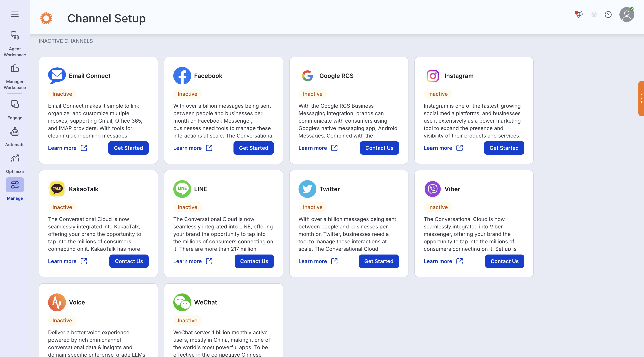
Task: Click the orange gear logo icon
Action: [46, 18]
